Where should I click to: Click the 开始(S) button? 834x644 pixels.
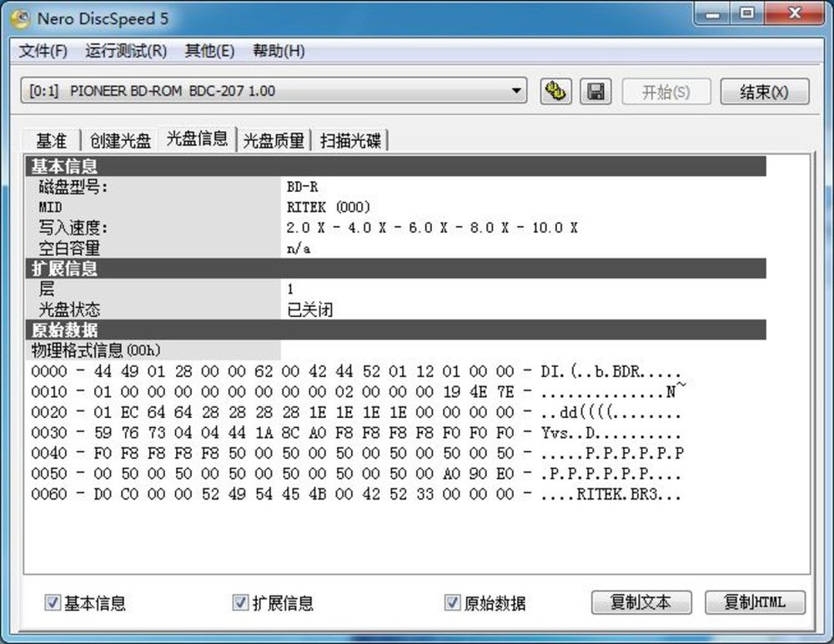point(666,92)
